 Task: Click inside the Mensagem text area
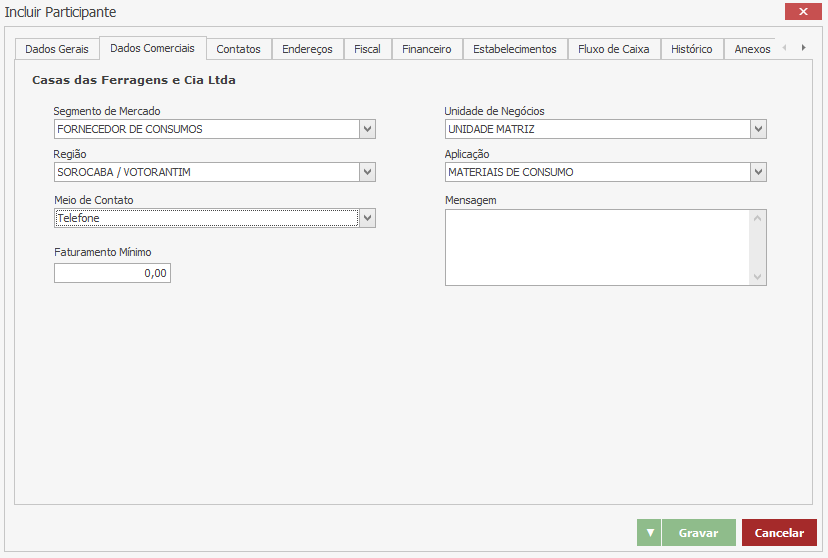click(x=596, y=247)
